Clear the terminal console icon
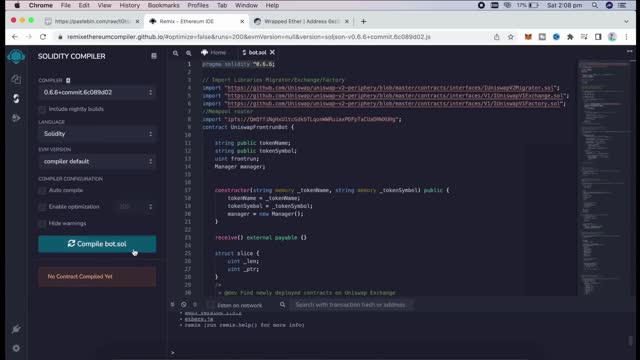Screen dimensions: 640x360 coord(184,304)
